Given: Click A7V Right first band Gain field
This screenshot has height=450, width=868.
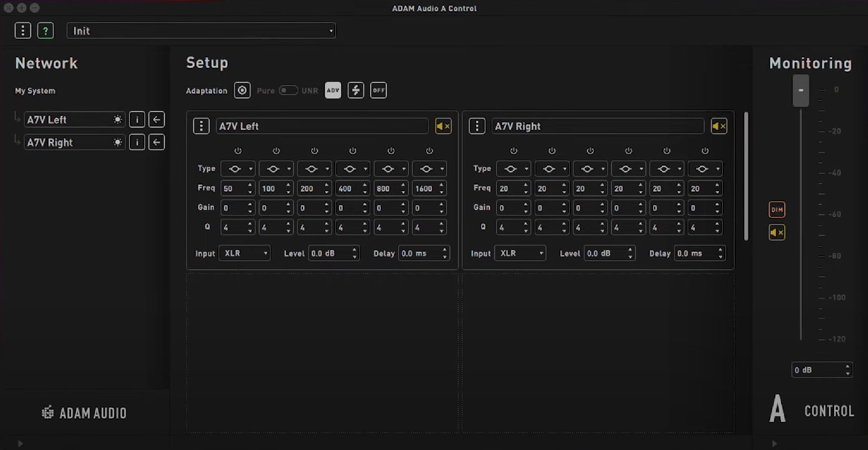Looking at the screenshot, I should (x=514, y=208).
